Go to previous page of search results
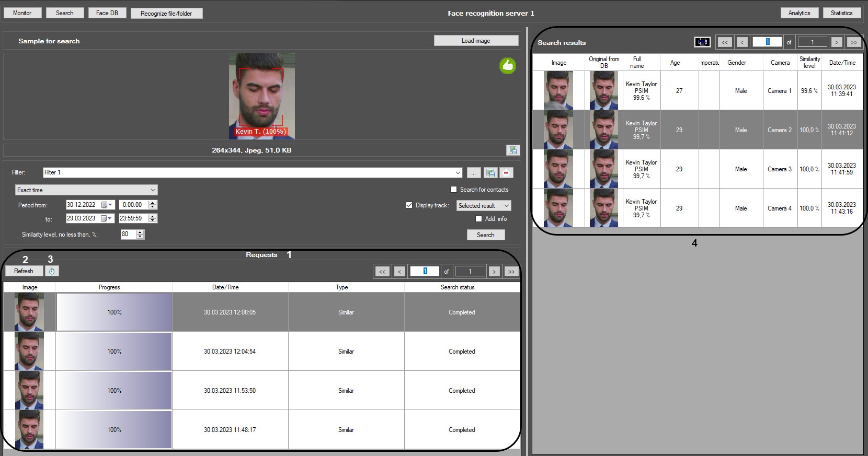 [x=741, y=42]
